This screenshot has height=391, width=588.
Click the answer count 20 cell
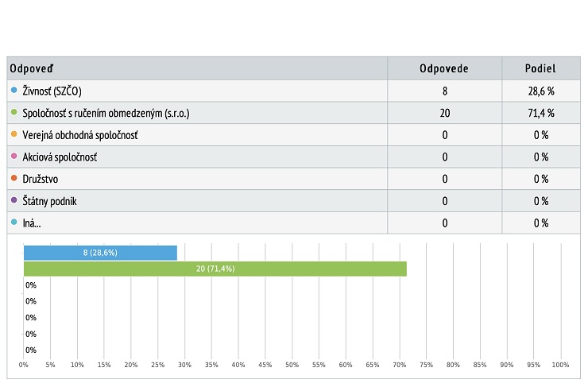tap(445, 113)
